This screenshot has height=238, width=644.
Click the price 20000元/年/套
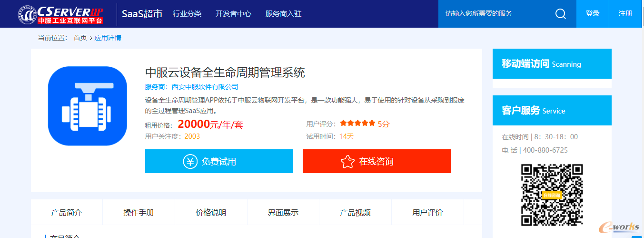pos(210,124)
